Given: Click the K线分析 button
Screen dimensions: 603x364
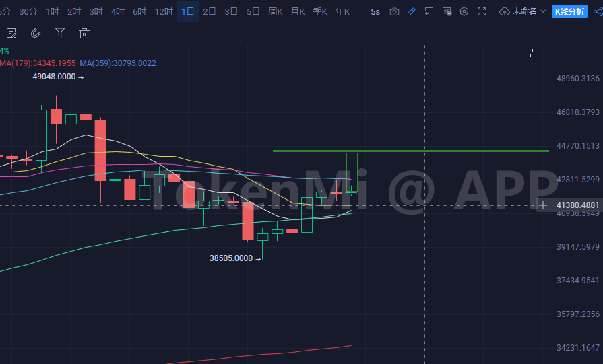Looking at the screenshot, I should (x=569, y=11).
